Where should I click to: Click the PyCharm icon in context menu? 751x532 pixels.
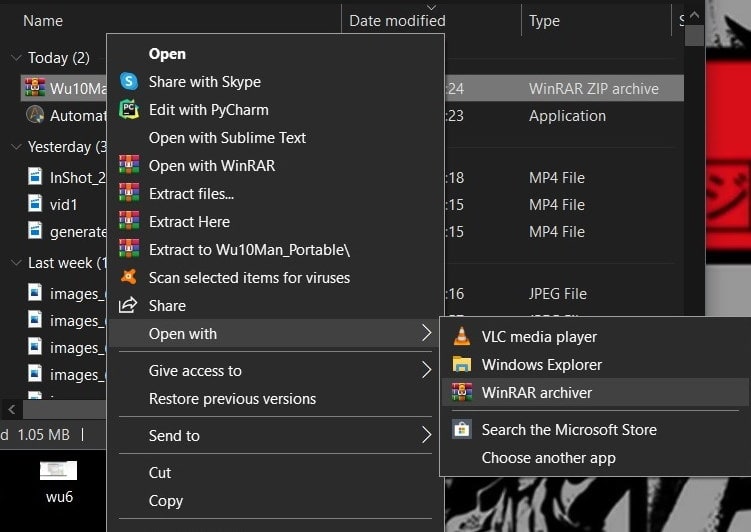tap(129, 110)
